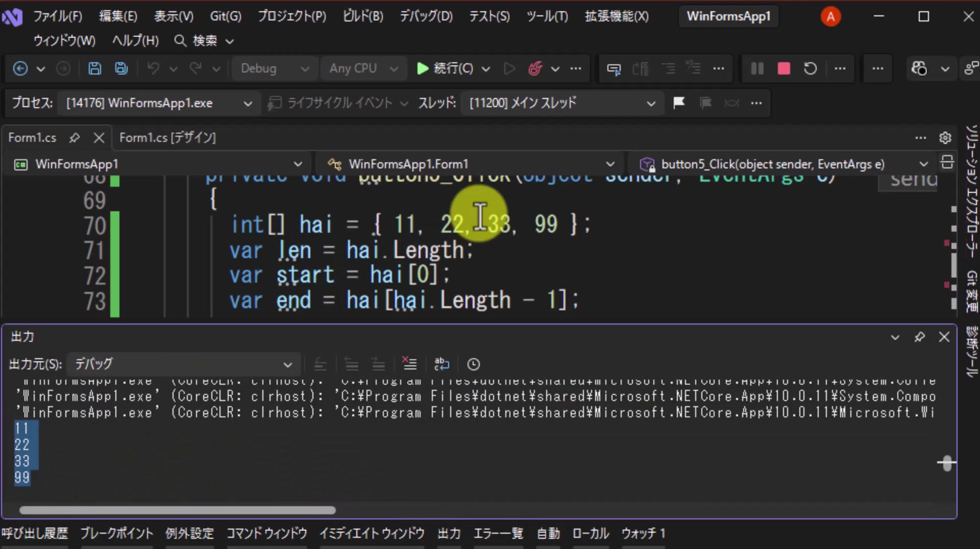Viewport: 980px width, 549px height.
Task: Toggle timestamps clock in Output panel
Action: pos(474,364)
